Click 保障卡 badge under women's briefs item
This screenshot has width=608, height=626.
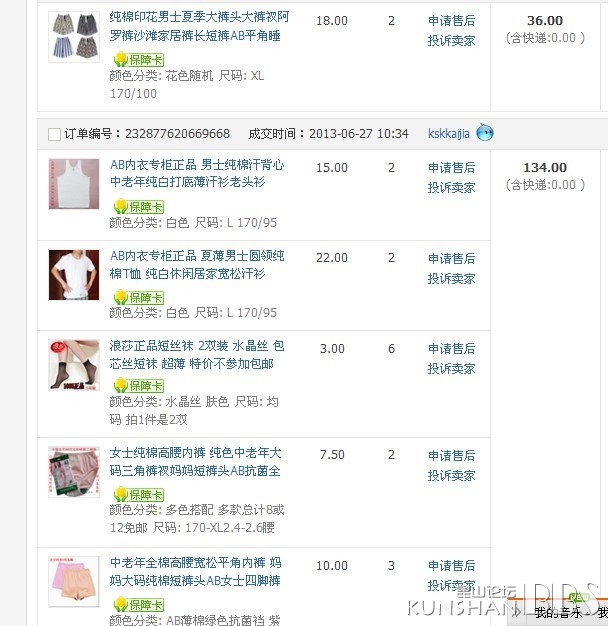pyautogui.click(x=139, y=494)
